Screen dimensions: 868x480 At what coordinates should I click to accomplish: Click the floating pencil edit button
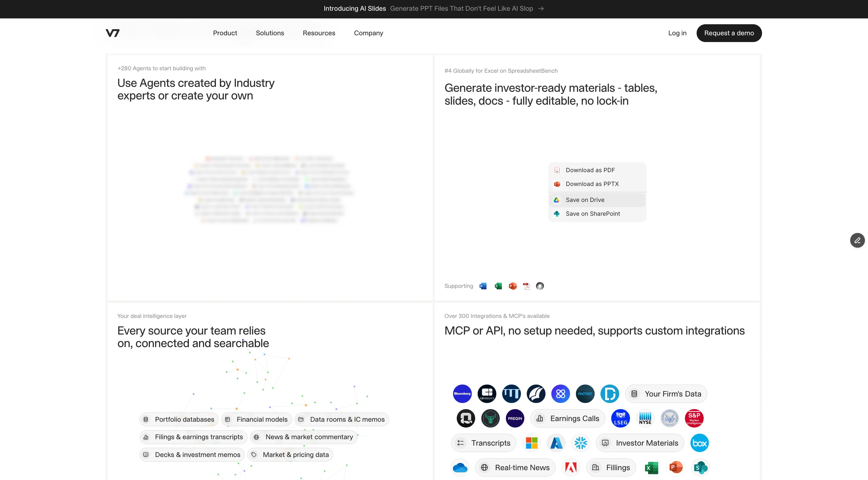tap(857, 240)
